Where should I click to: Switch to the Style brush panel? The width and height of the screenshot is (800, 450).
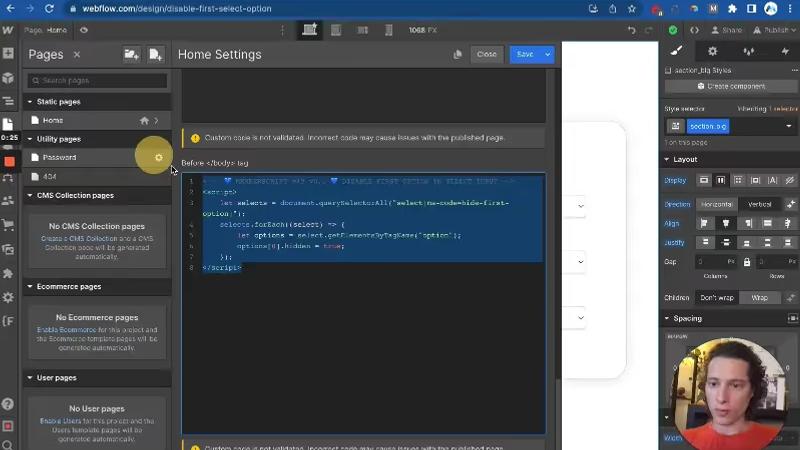pos(676,51)
